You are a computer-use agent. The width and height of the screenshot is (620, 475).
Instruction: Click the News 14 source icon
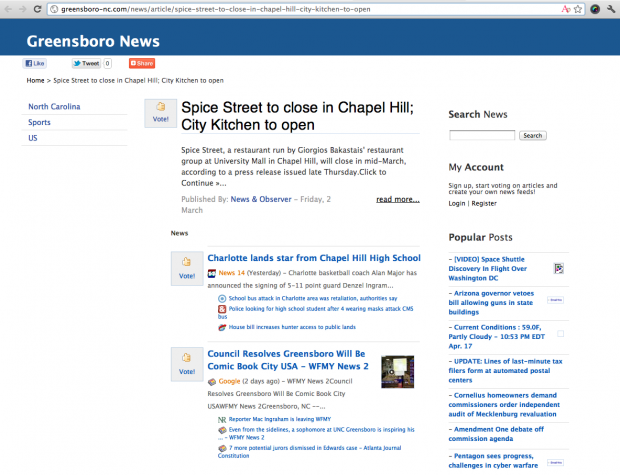[x=212, y=273]
